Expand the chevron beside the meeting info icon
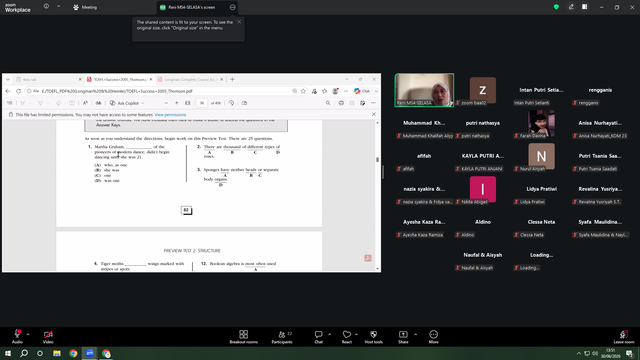 click(58, 7)
